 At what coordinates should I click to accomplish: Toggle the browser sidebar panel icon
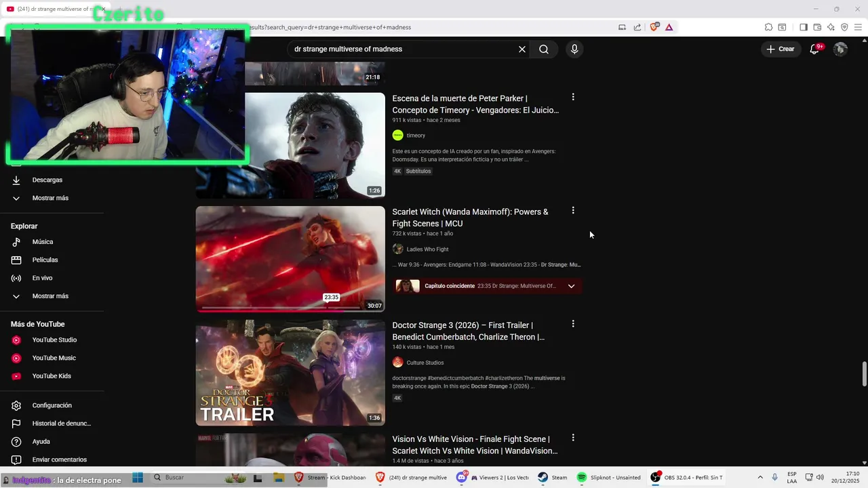pos(804,27)
